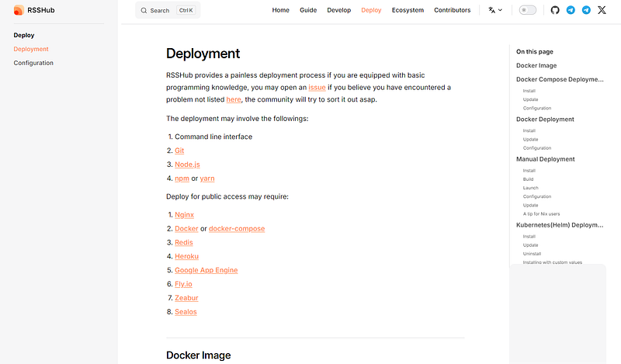Jump to Configuration under Docker Compose Deployment
The image size is (621, 364).
coord(537,108)
